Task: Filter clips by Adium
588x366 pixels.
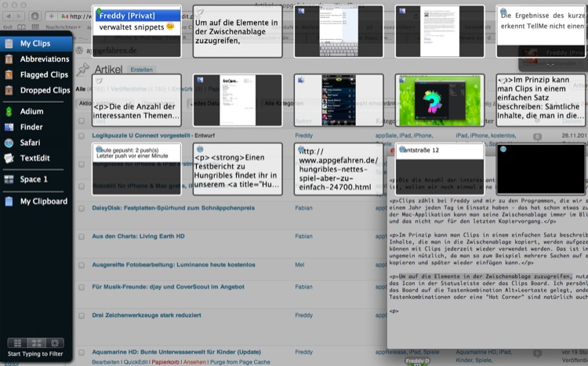Action: pyautogui.click(x=31, y=111)
